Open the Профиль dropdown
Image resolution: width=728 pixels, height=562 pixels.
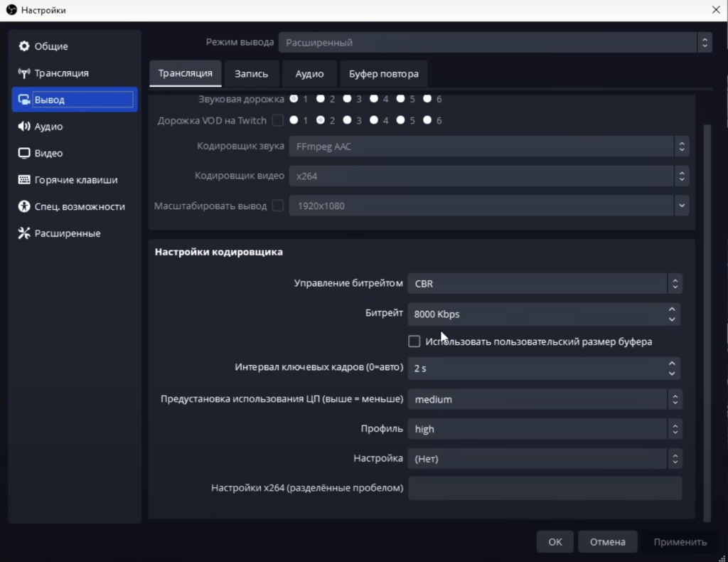pyautogui.click(x=545, y=429)
